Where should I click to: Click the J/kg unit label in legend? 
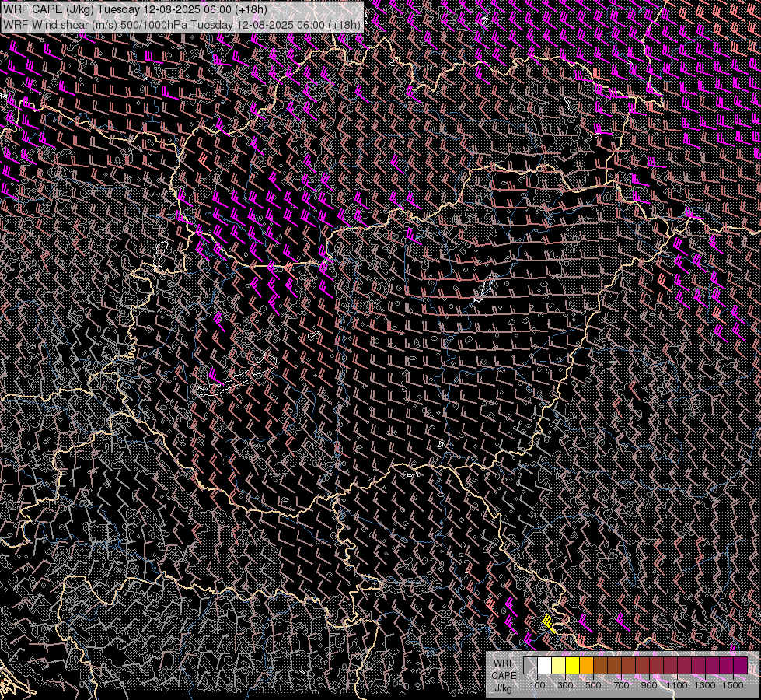(504, 688)
